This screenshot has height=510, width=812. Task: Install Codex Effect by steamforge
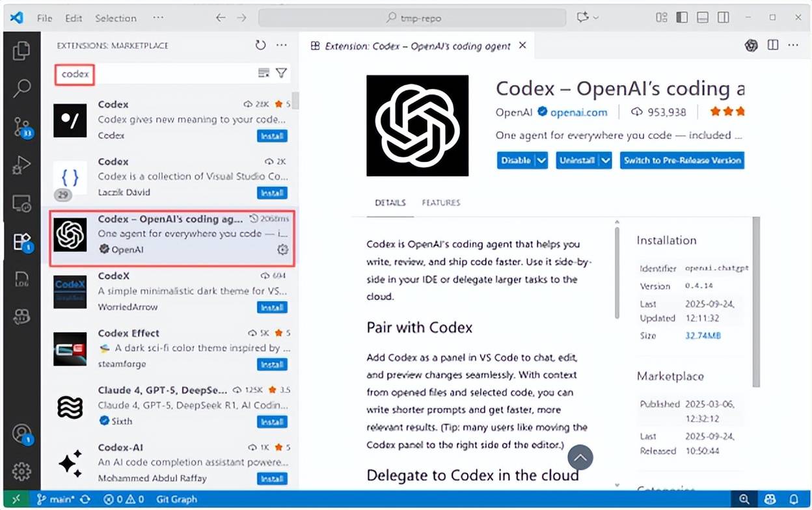click(272, 364)
